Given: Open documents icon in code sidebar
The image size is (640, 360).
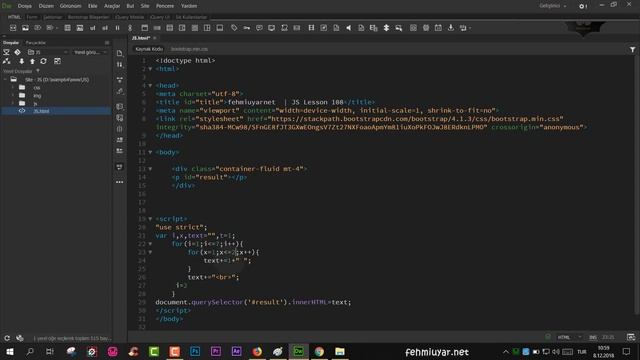Looking at the screenshot, I should click(x=120, y=53).
